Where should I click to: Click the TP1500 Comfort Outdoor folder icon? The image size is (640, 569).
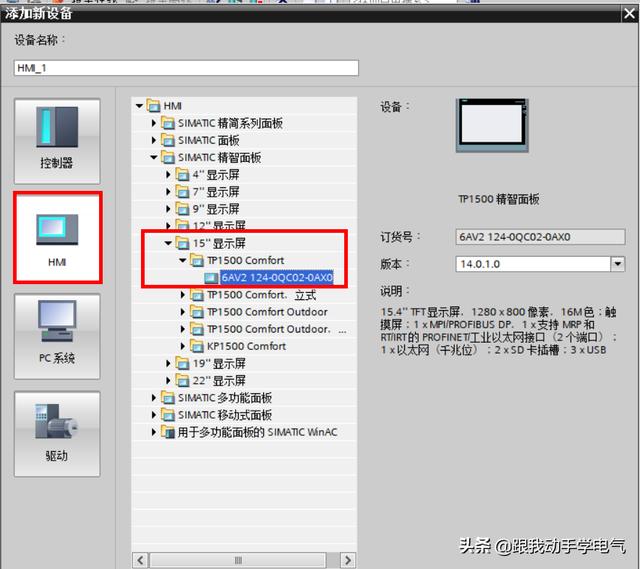tap(197, 311)
